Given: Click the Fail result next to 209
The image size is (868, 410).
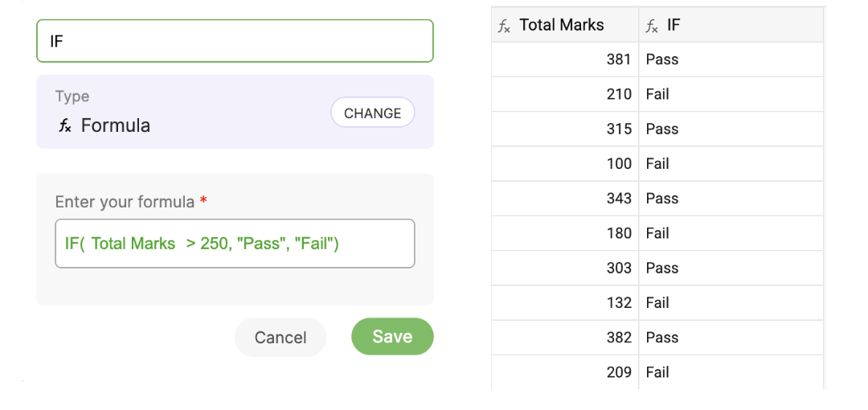Looking at the screenshot, I should coord(657,372).
